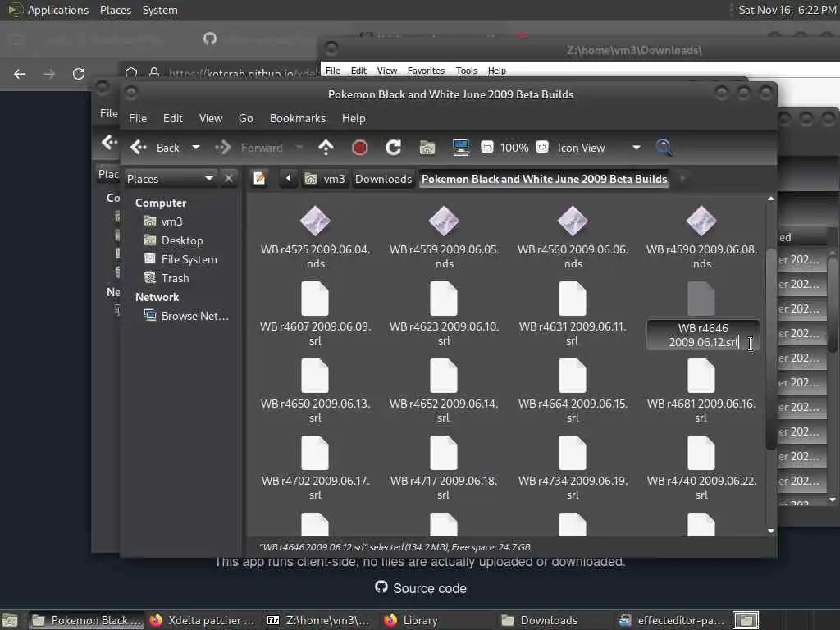The image size is (840, 630).
Task: Select the WB r4664 2009.06.15.srl file icon
Action: [573, 376]
